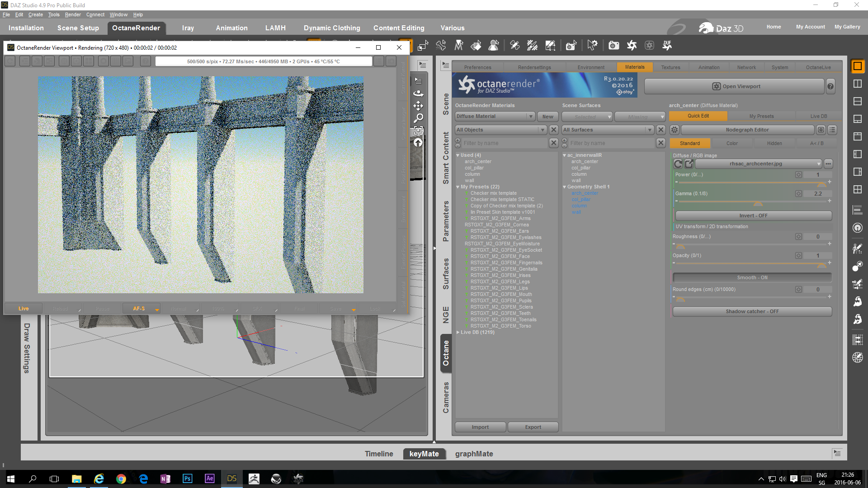Screen dimensions: 868x488
Task: Expand the Live DB (1219) tree node
Action: pyautogui.click(x=458, y=332)
